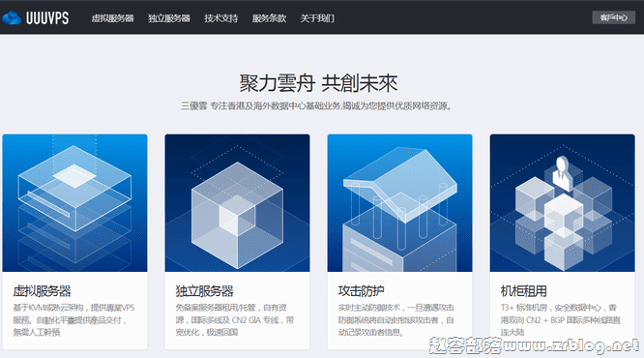Click the subtitle beginning 三優雲 专注香港

click(316, 106)
